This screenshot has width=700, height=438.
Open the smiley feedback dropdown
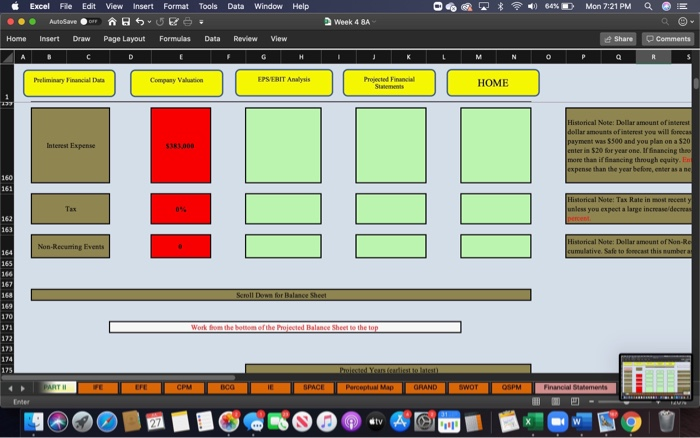[686, 21]
